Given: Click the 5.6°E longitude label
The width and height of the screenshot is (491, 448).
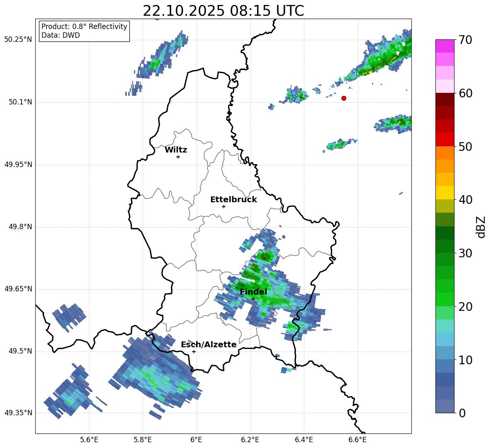Looking at the screenshot, I should [x=89, y=440].
